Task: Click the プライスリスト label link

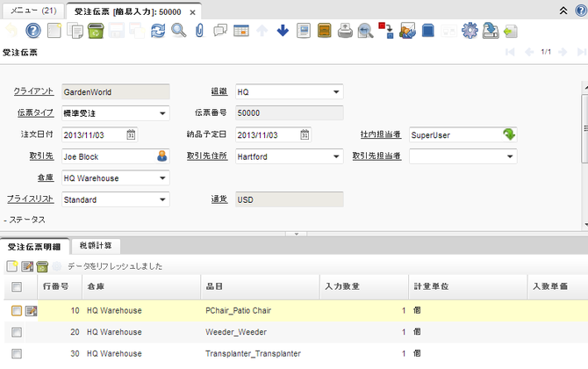Action: (31, 199)
